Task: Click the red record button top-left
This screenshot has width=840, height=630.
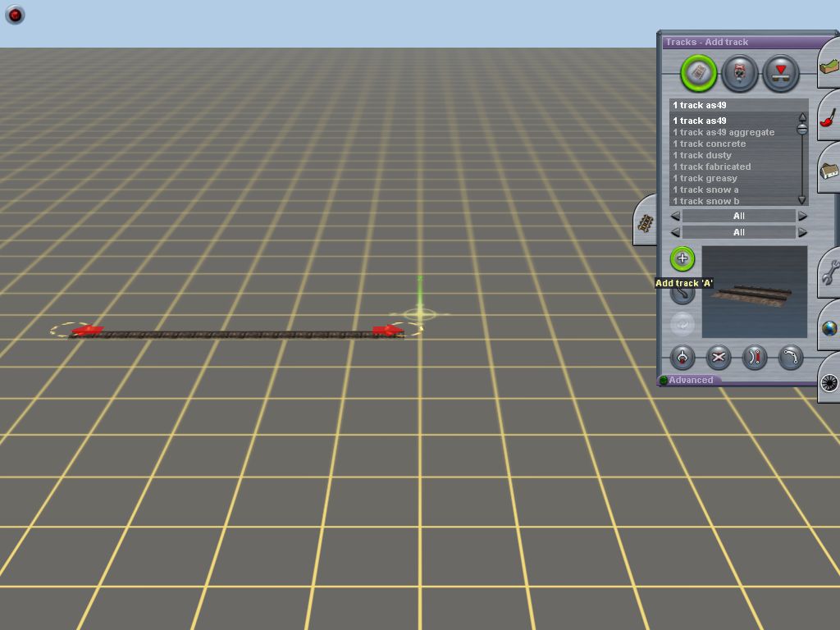Action: [x=15, y=15]
